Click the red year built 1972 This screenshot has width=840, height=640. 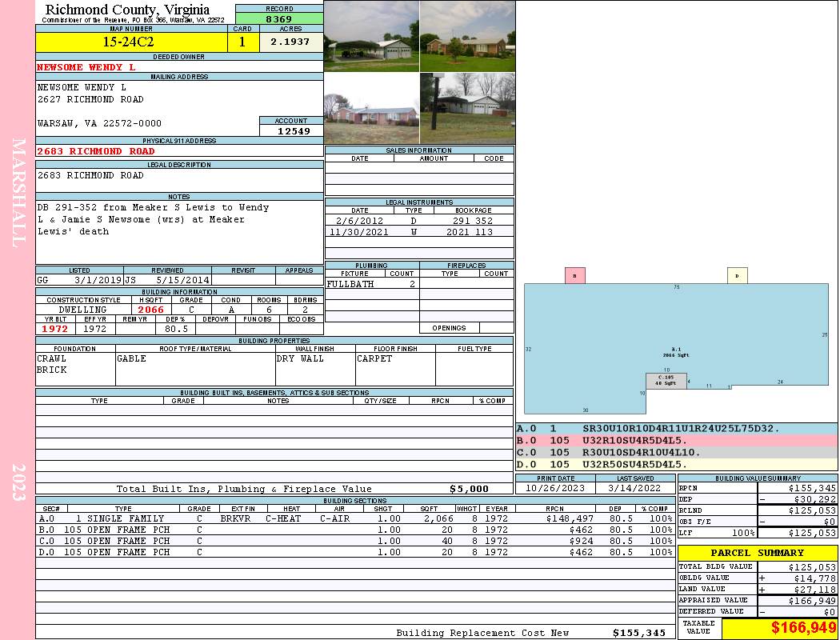(55, 329)
